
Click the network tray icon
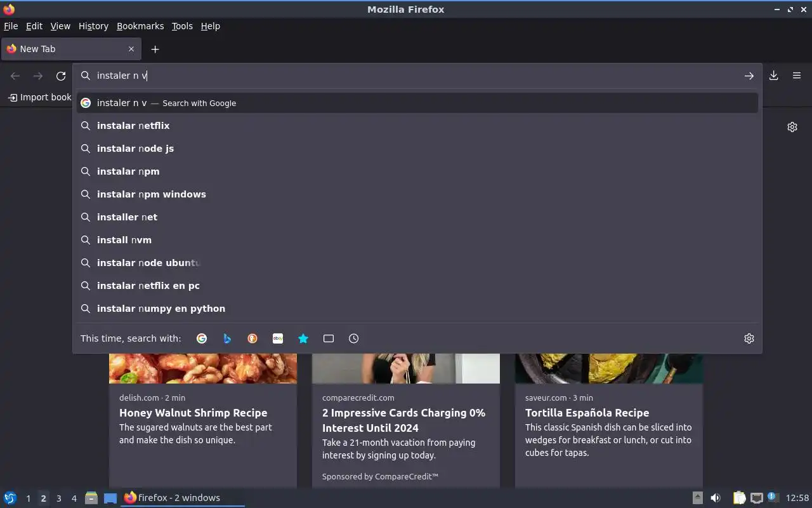(x=756, y=498)
